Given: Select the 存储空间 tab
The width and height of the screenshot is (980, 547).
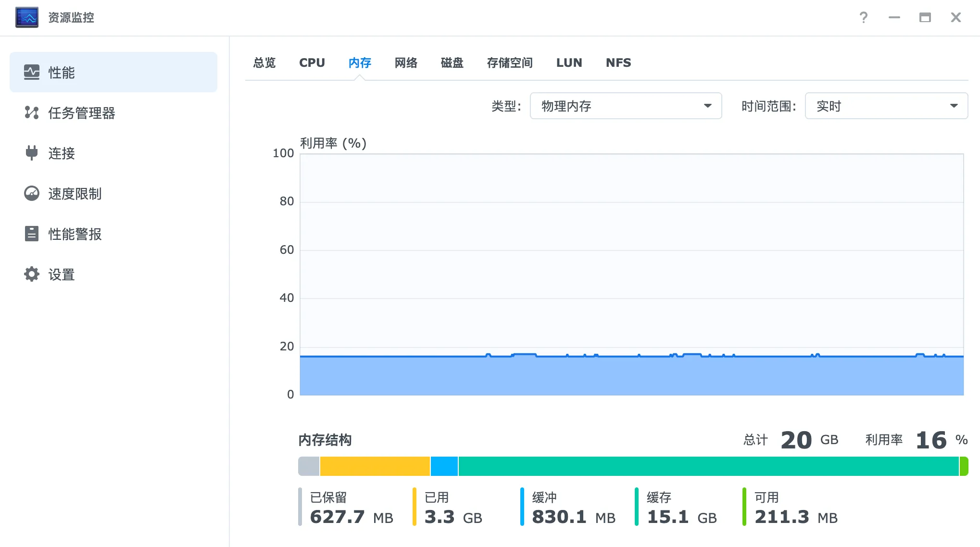Looking at the screenshot, I should 510,63.
